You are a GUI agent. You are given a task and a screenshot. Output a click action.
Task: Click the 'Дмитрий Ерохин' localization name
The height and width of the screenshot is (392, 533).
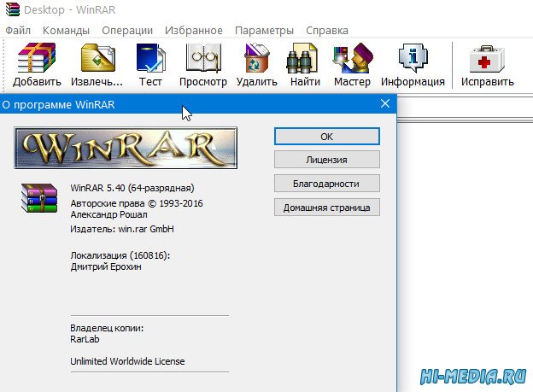(106, 266)
